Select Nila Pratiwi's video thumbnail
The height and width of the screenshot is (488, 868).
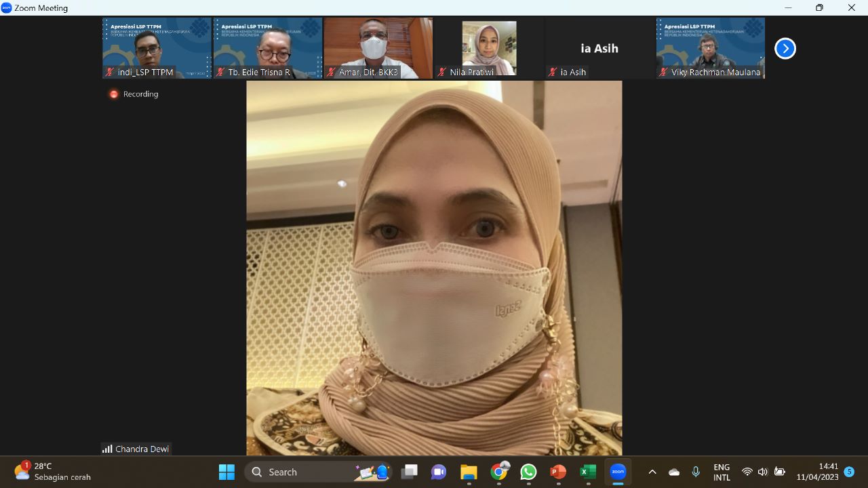[489, 48]
